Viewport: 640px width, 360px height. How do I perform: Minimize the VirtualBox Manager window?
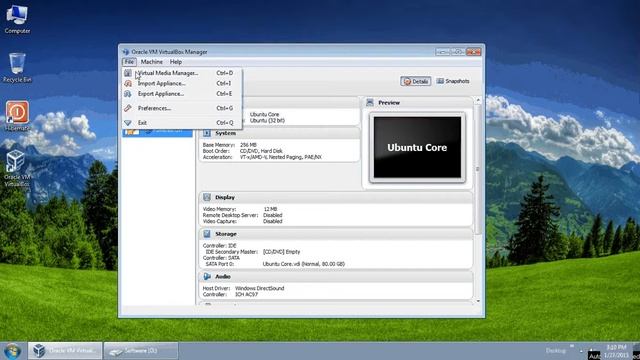point(442,52)
